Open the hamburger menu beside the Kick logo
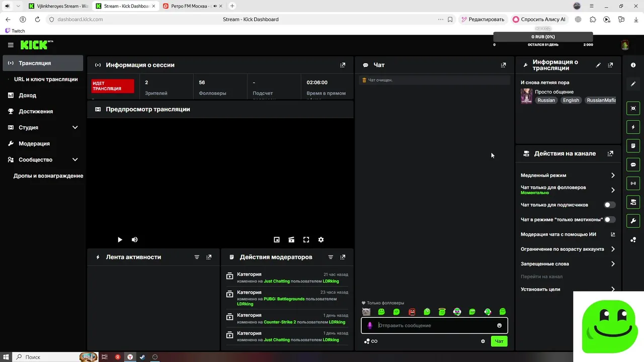Viewport: 644px width, 362px height. tap(11, 45)
